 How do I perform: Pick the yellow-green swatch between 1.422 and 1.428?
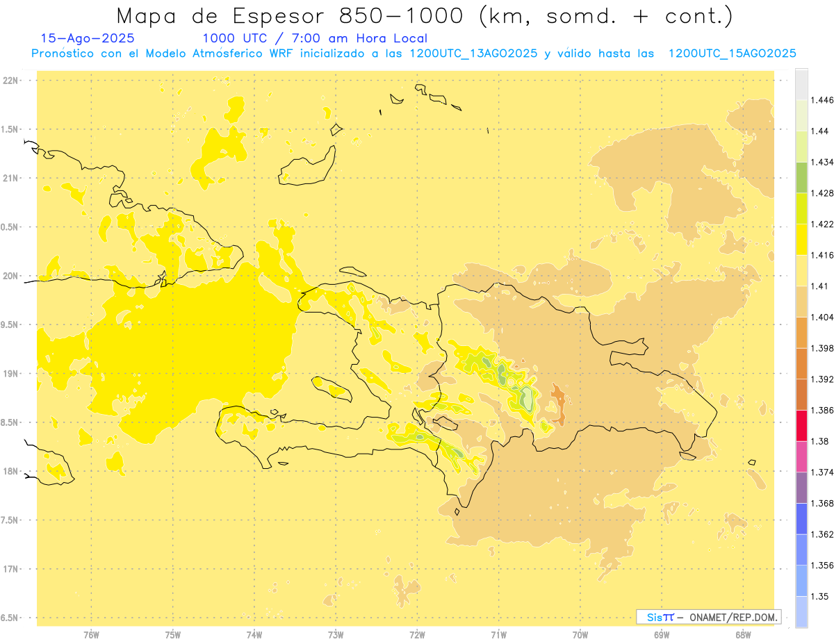(801, 208)
